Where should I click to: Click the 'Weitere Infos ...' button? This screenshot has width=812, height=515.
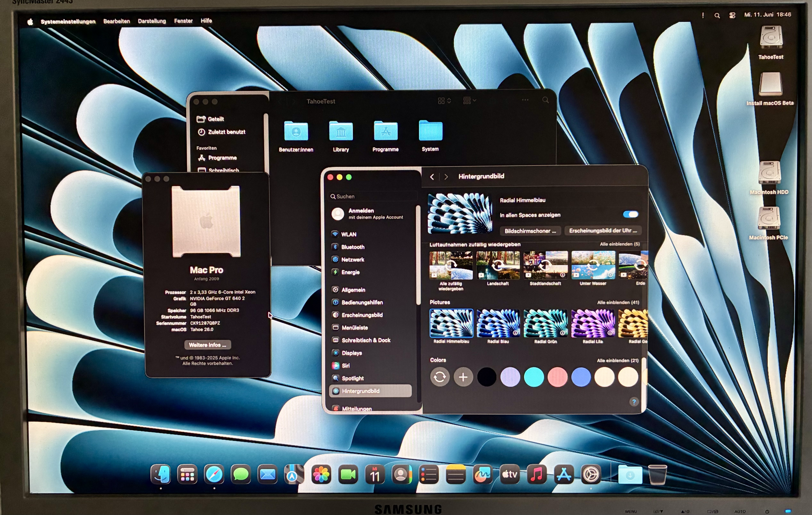click(207, 345)
